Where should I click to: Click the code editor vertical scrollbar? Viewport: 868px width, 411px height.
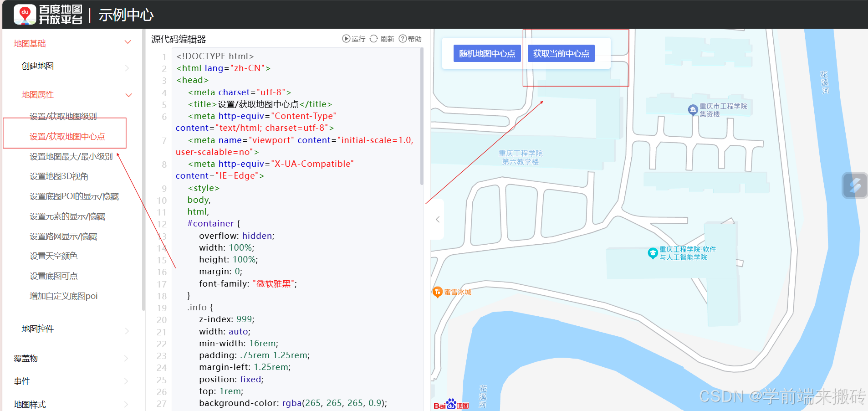422,116
